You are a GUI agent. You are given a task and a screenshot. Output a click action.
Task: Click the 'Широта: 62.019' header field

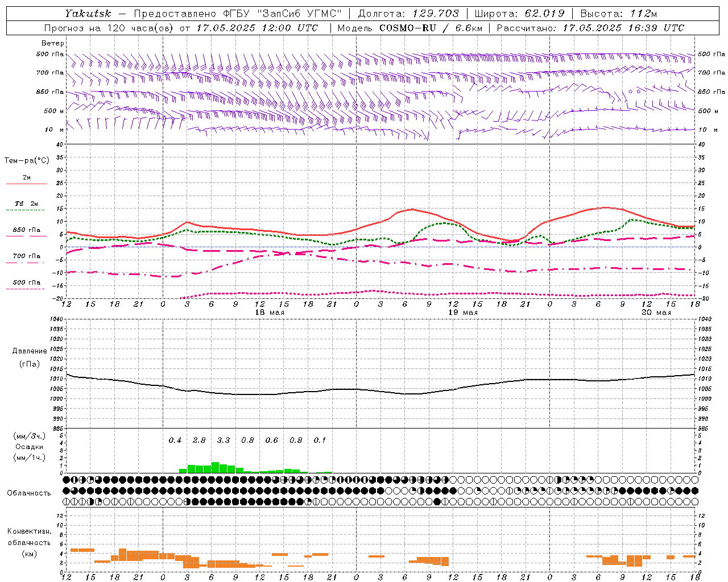(519, 14)
